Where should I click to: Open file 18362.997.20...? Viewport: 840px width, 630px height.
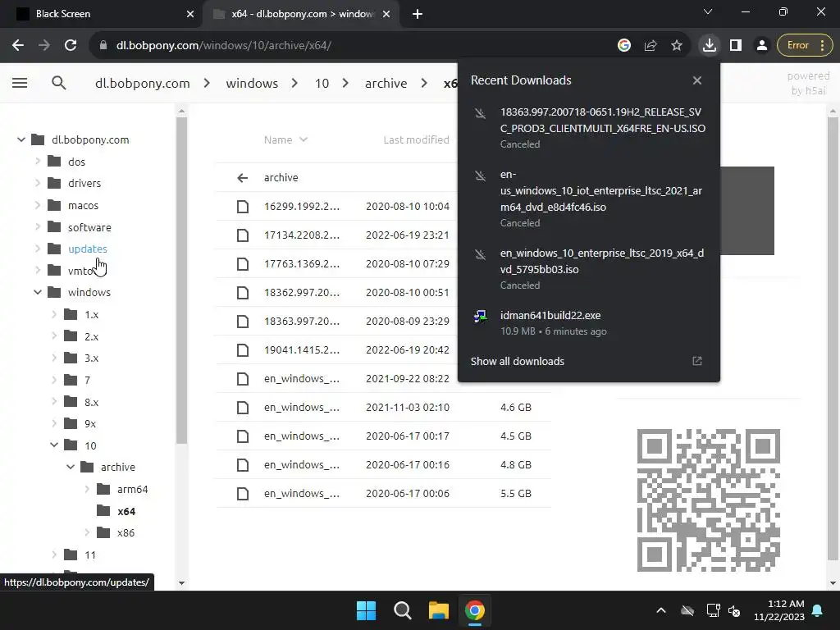(302, 293)
